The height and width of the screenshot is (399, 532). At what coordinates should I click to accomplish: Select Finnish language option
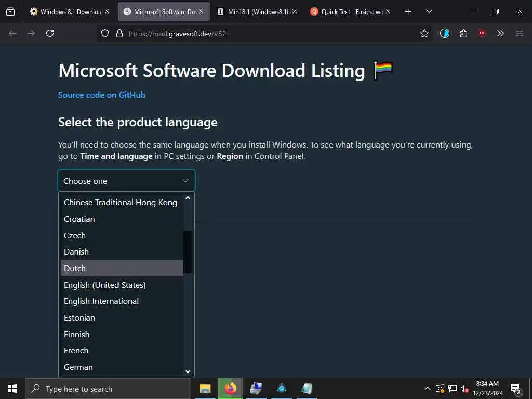point(122,335)
